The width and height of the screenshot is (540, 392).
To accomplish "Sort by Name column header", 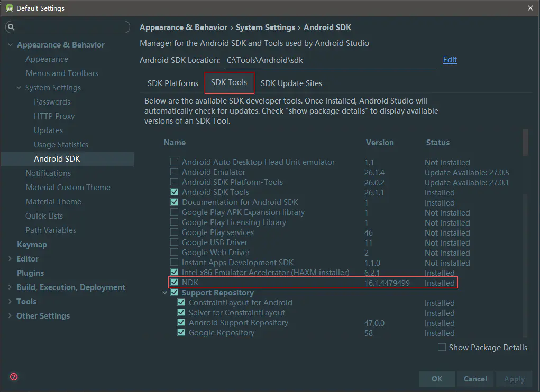I will (x=175, y=142).
